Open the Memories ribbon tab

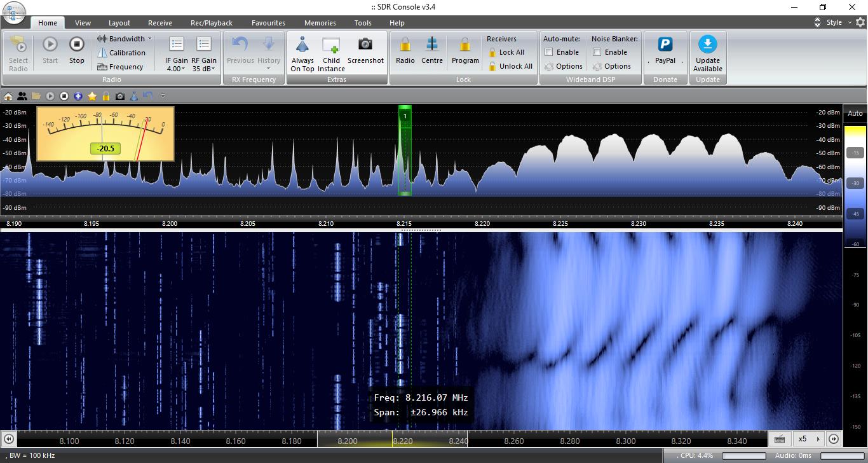coord(320,23)
